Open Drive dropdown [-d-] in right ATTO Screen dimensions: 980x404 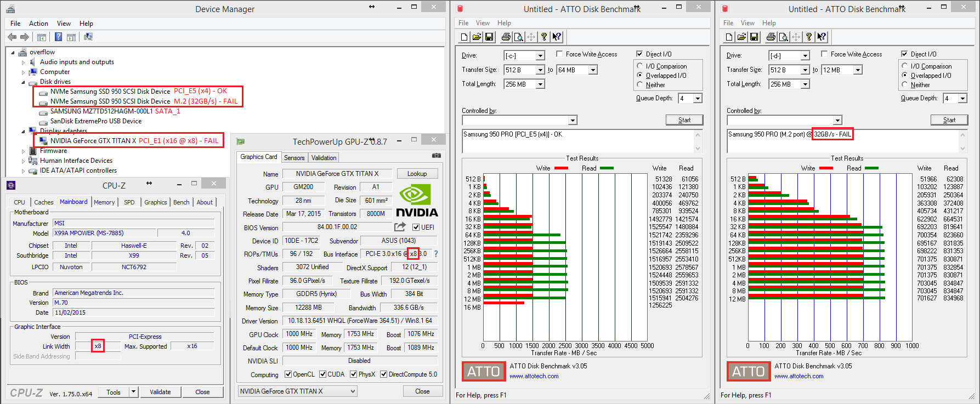point(805,55)
